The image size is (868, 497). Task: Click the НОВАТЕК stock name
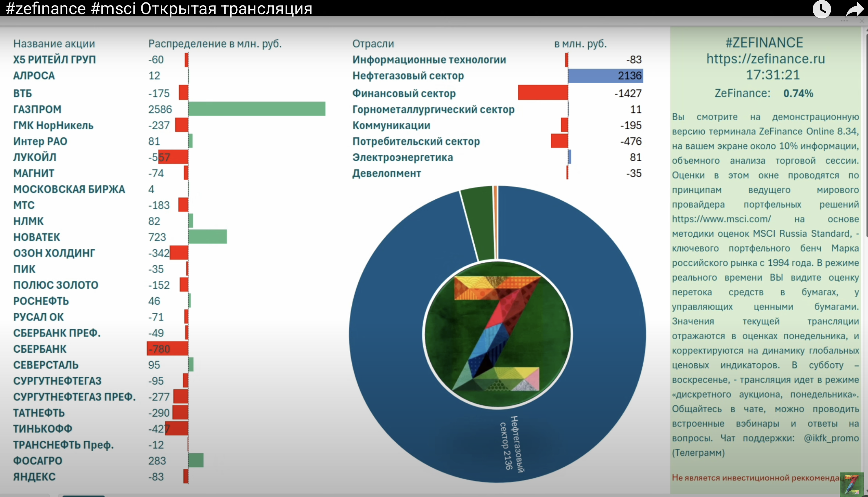[37, 237]
